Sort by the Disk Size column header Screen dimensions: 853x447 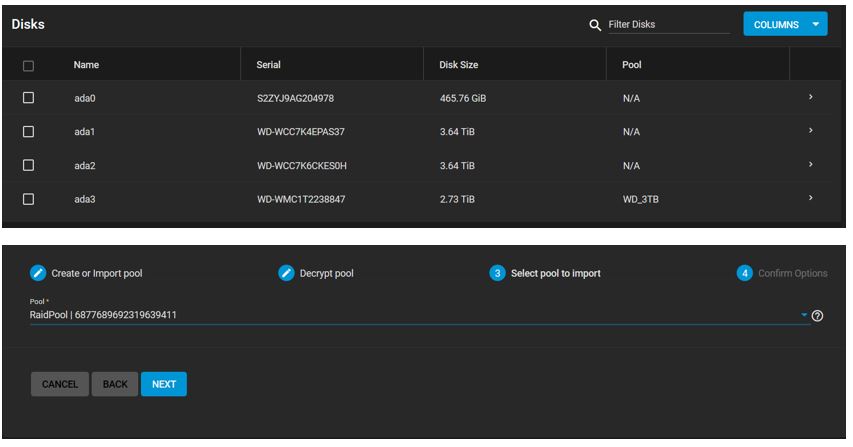pyautogui.click(x=459, y=65)
